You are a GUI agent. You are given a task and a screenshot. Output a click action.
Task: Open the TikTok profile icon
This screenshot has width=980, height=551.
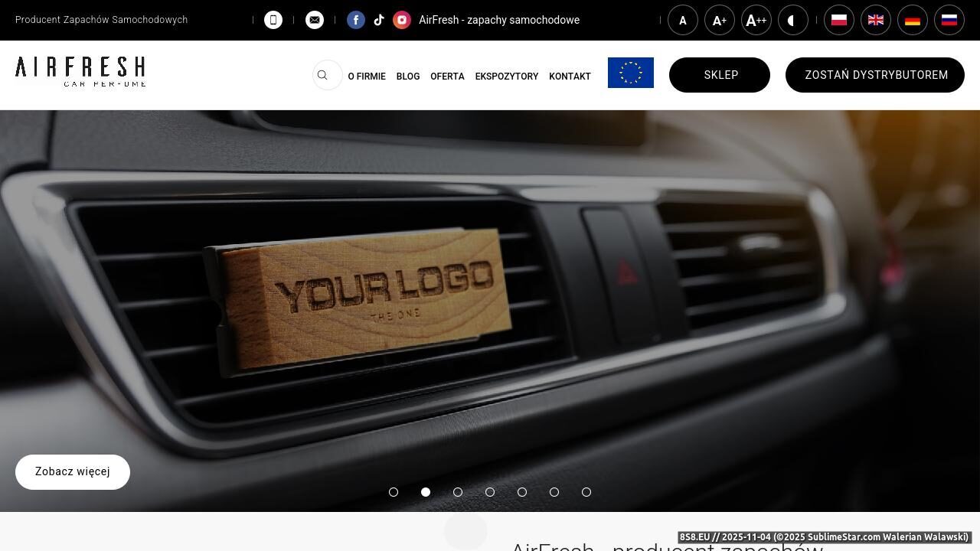tap(379, 20)
